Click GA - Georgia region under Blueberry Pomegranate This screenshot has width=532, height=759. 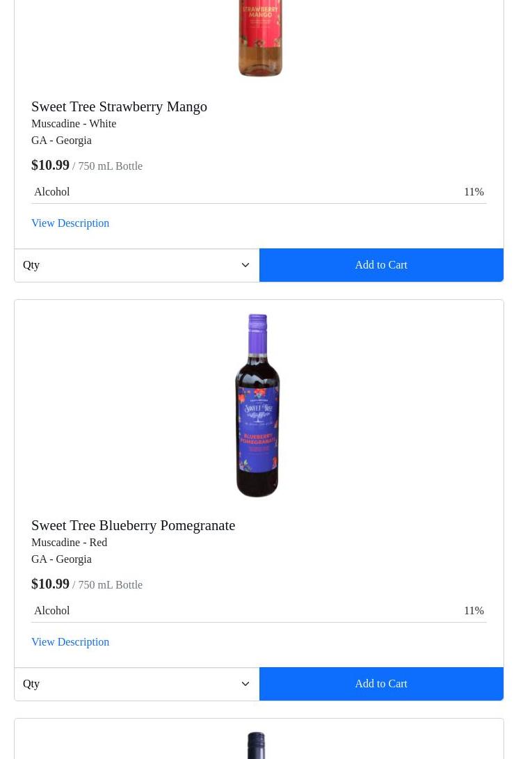[61, 559]
